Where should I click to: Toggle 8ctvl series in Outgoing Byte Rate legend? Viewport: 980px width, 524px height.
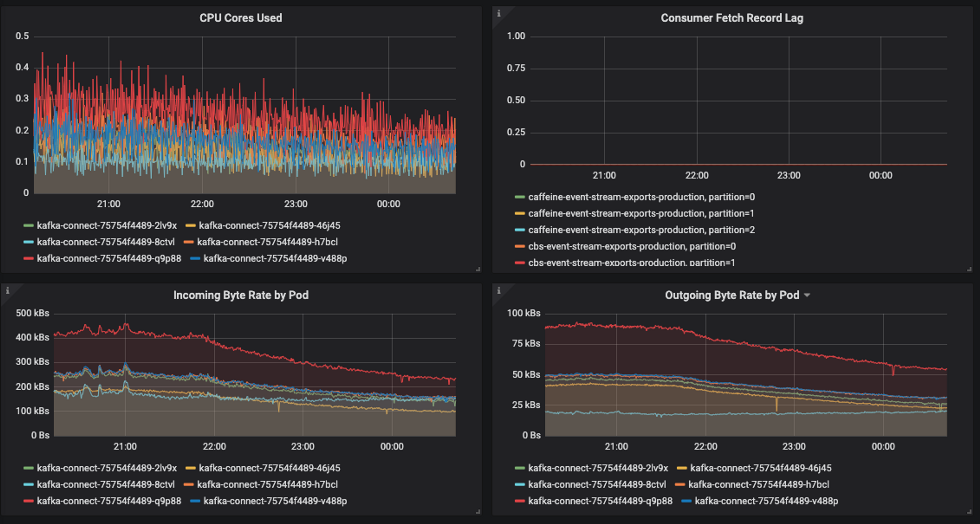click(597, 484)
